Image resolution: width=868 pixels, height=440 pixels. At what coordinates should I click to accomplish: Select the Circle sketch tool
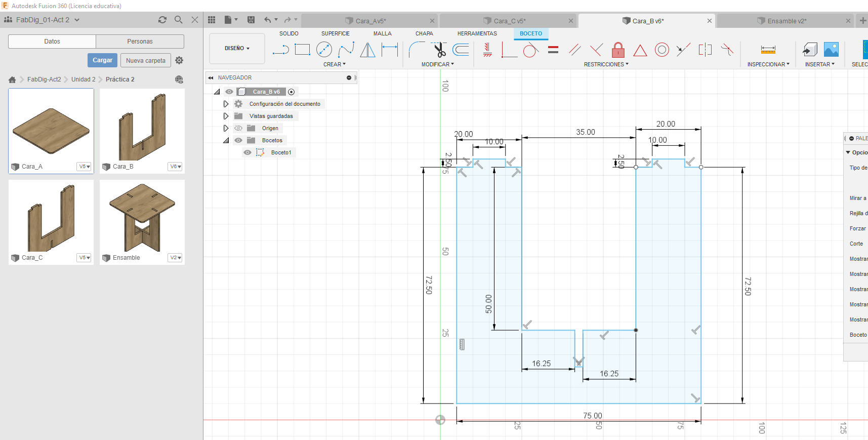pos(324,50)
